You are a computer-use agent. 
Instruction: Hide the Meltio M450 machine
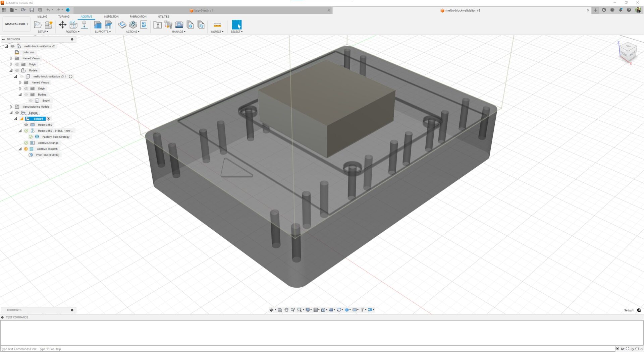tap(26, 124)
